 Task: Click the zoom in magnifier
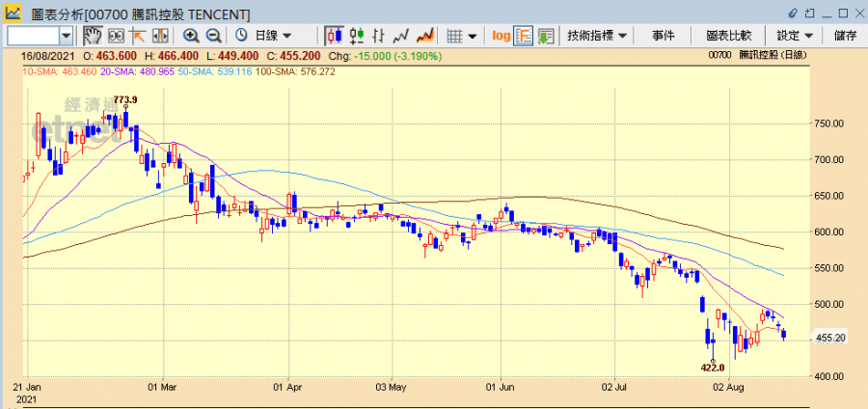click(191, 35)
